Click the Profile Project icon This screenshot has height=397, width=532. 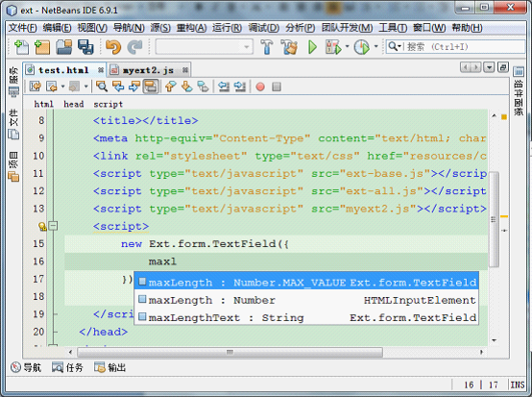[362, 47]
